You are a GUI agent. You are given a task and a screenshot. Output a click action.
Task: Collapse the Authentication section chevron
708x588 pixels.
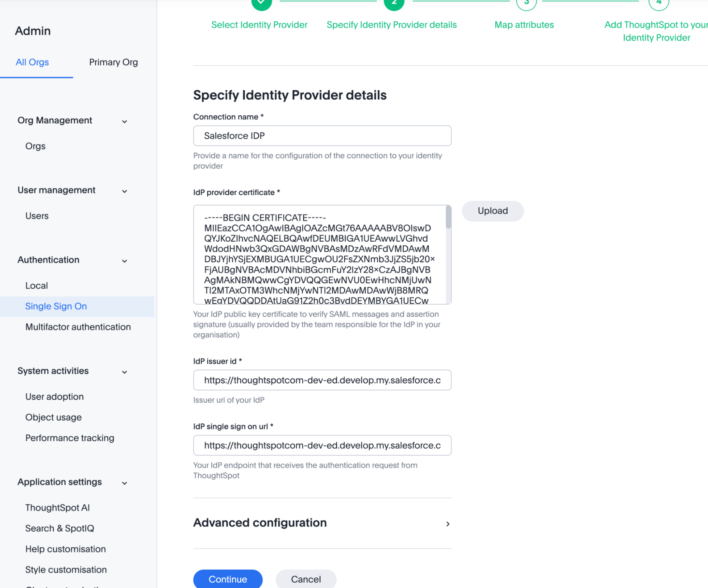[124, 261]
